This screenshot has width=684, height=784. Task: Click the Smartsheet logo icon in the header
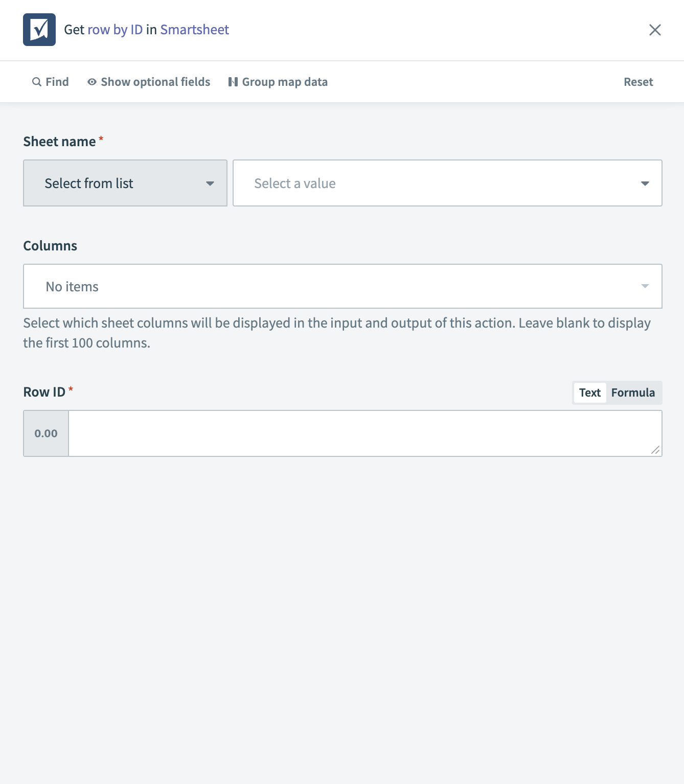coord(39,30)
